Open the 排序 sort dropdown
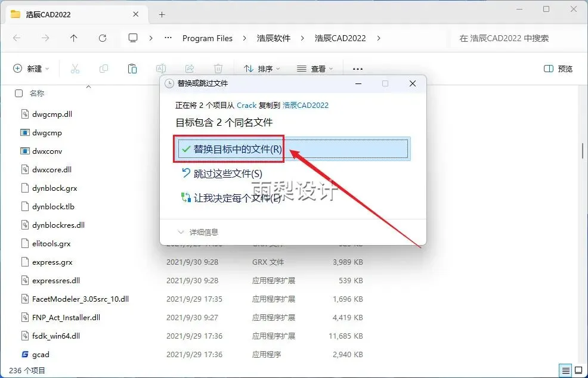Image resolution: width=588 pixels, height=378 pixels. click(262, 69)
